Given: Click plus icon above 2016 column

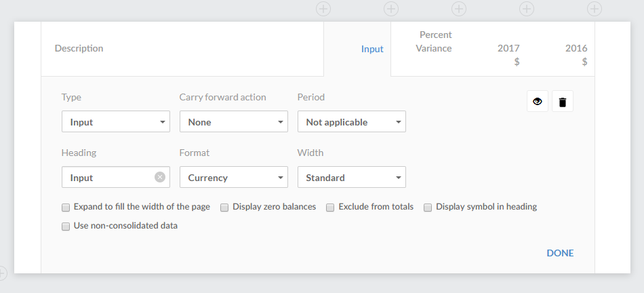Looking at the screenshot, I should coord(527,9).
